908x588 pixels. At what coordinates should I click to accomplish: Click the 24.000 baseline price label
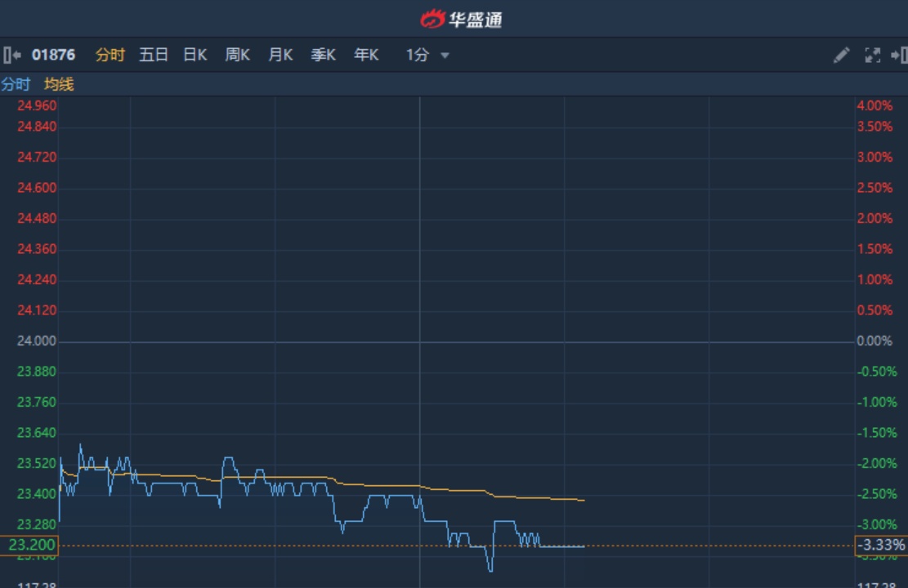37,341
